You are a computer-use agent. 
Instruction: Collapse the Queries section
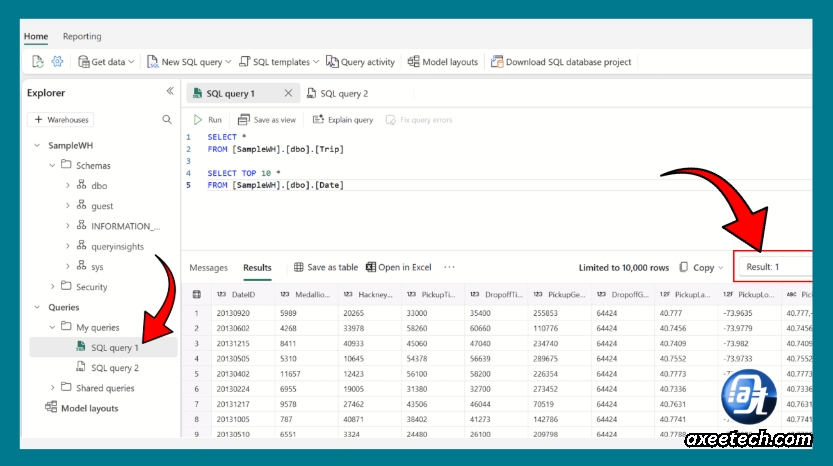click(37, 307)
